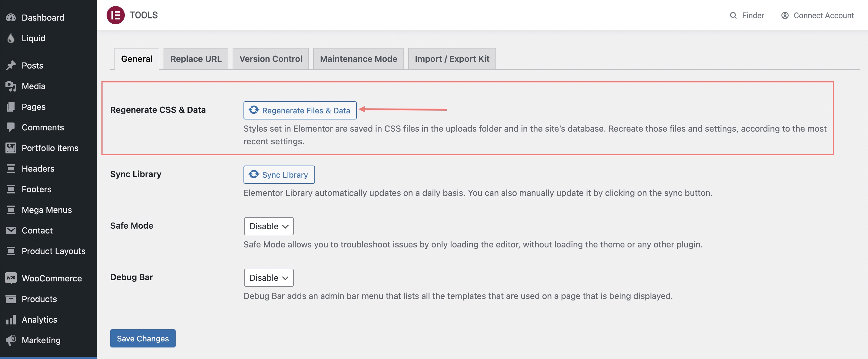Click the Pages stacked-sheets icon
868x359 pixels.
coord(11,107)
